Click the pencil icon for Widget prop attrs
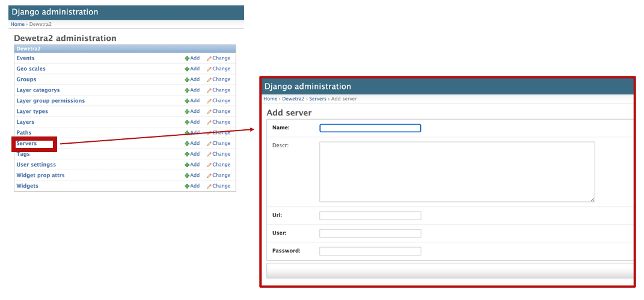This screenshot has height=300, width=644. (209, 176)
